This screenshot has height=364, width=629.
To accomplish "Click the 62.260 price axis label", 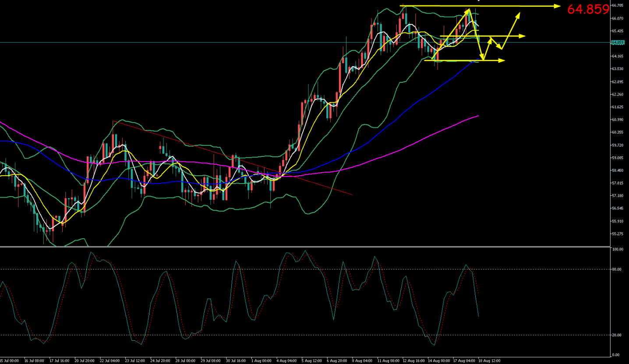I will pos(618,94).
